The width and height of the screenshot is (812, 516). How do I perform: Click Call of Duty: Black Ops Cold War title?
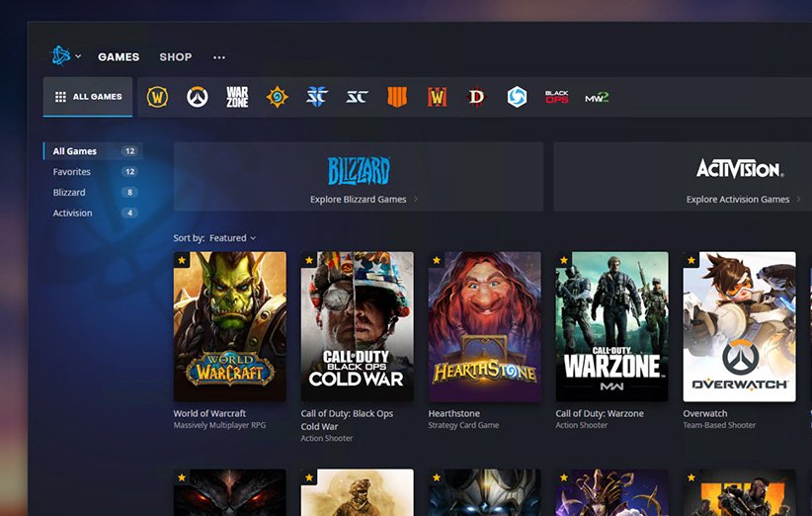[x=347, y=420]
